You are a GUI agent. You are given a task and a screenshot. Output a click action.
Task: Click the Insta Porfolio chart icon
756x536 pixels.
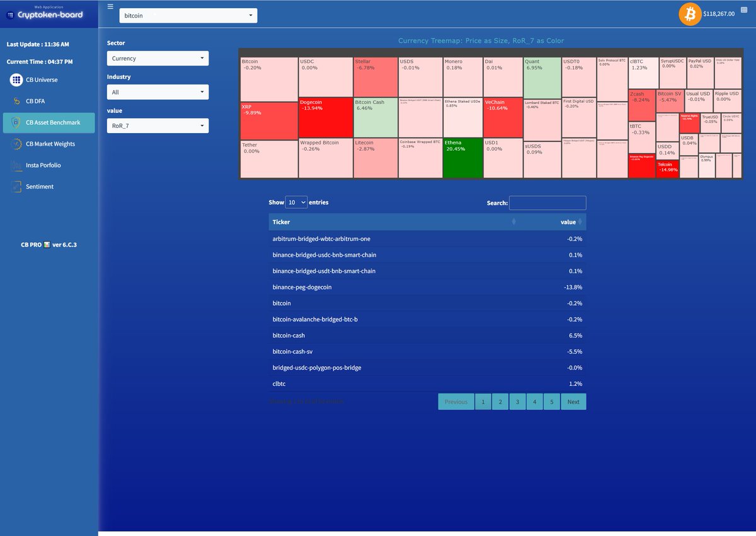click(x=16, y=165)
